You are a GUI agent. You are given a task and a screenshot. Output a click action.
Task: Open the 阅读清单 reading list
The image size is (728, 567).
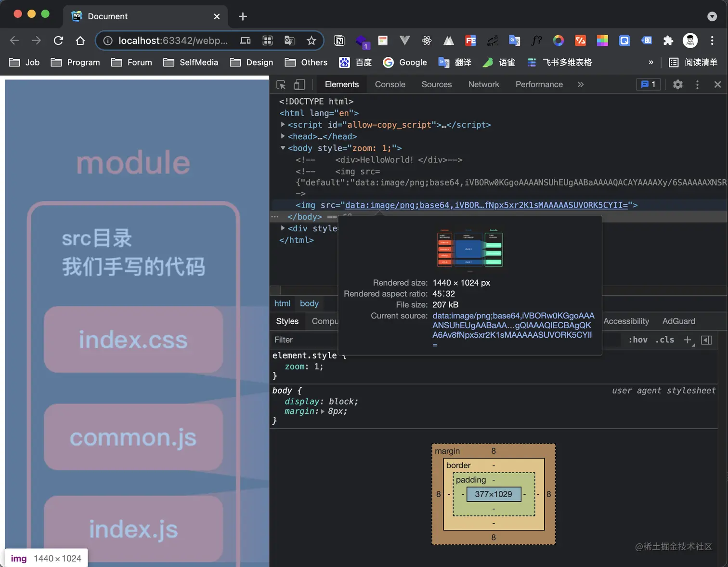pyautogui.click(x=693, y=62)
